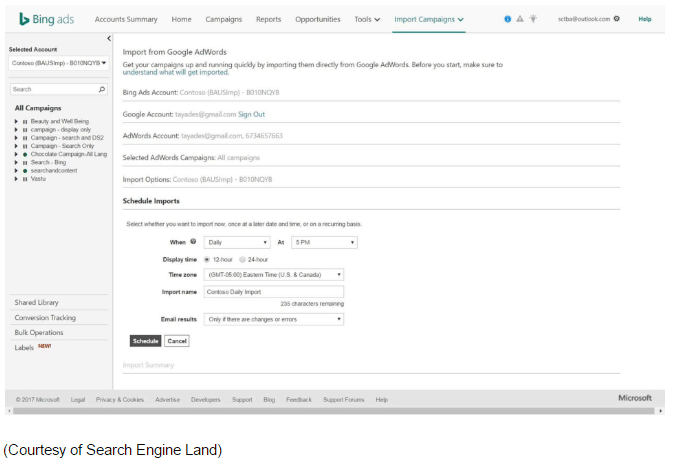This screenshot has height=464, width=685.
Task: Click the search magnifier icon in sidebar
Action: coord(102,89)
